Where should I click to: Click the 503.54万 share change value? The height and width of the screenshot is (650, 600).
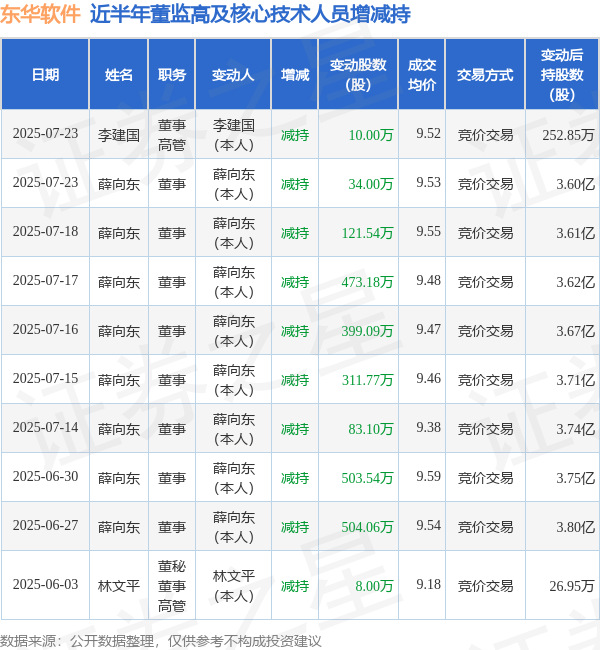[367, 478]
